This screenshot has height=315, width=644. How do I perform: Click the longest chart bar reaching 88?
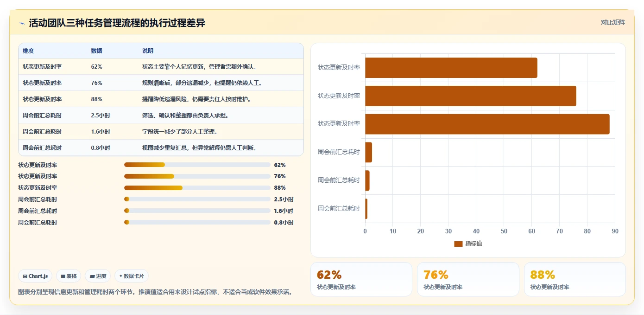(487, 124)
